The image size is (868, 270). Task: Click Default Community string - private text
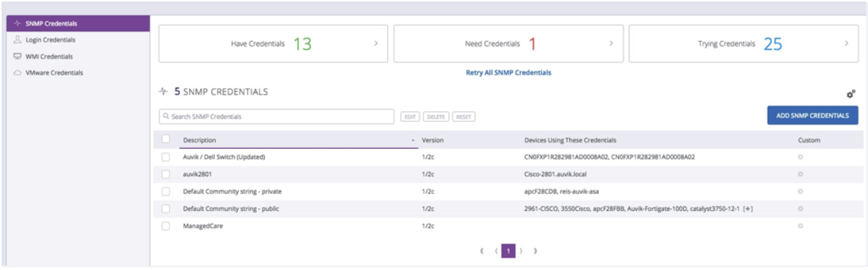pyautogui.click(x=232, y=191)
